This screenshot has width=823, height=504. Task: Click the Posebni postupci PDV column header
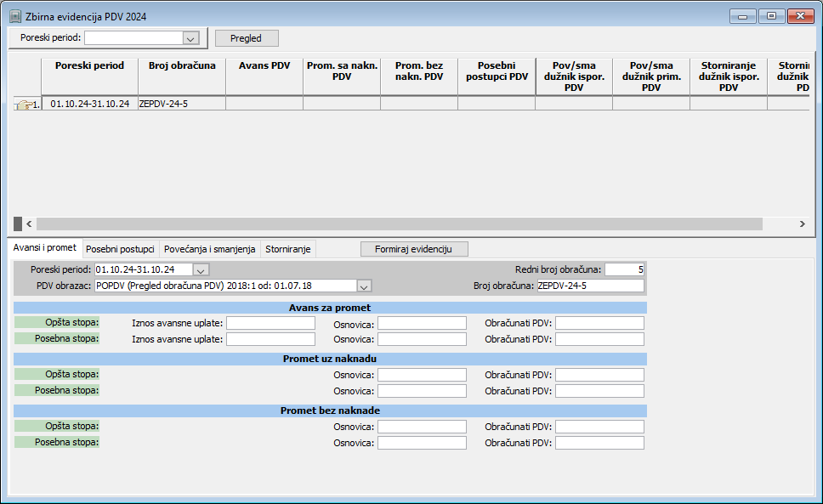[x=497, y=76]
